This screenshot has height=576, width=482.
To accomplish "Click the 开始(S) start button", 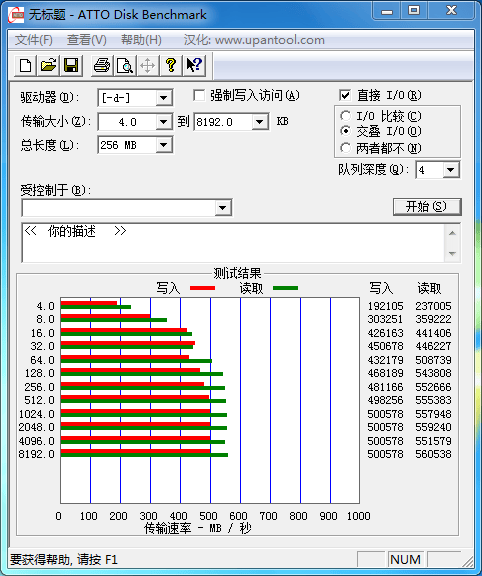I will click(x=427, y=207).
